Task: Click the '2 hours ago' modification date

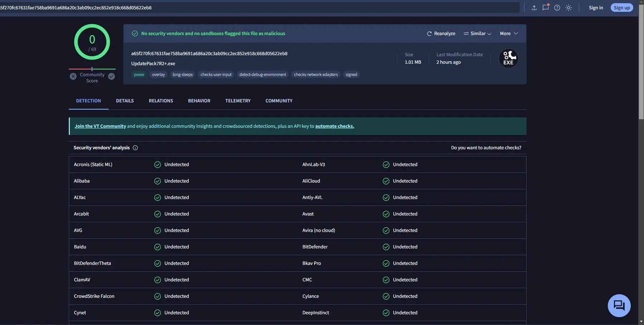Action: pyautogui.click(x=448, y=62)
